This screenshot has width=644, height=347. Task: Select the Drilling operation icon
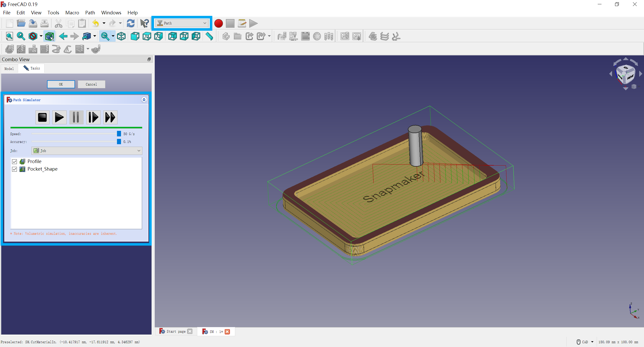tap(33, 49)
